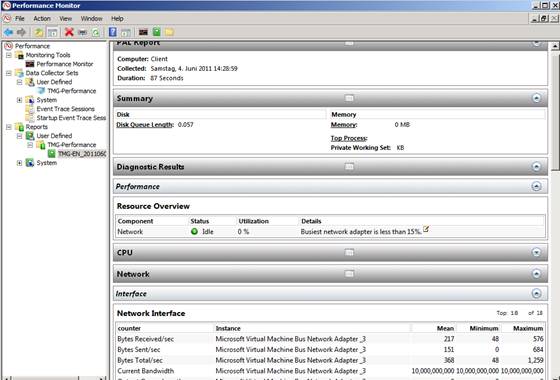560x380 pixels.
Task: Collapse the Network section chevron
Action: coord(536,274)
